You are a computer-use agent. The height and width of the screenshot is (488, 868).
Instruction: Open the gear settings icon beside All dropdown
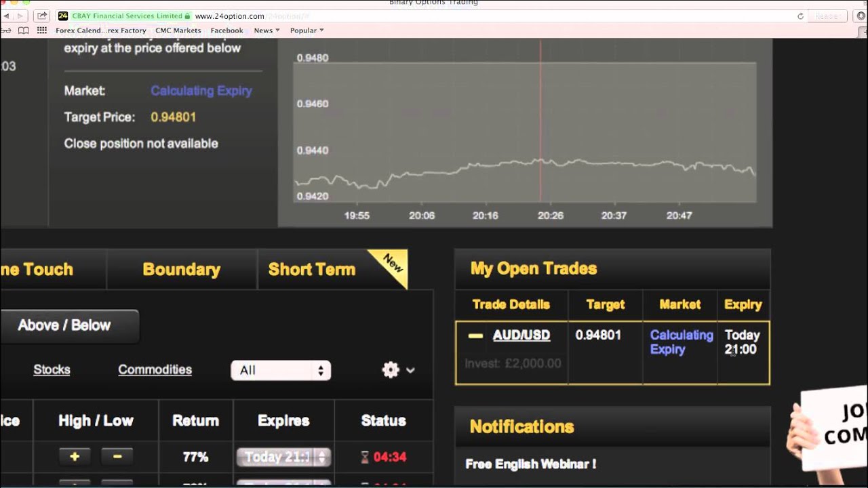point(391,369)
